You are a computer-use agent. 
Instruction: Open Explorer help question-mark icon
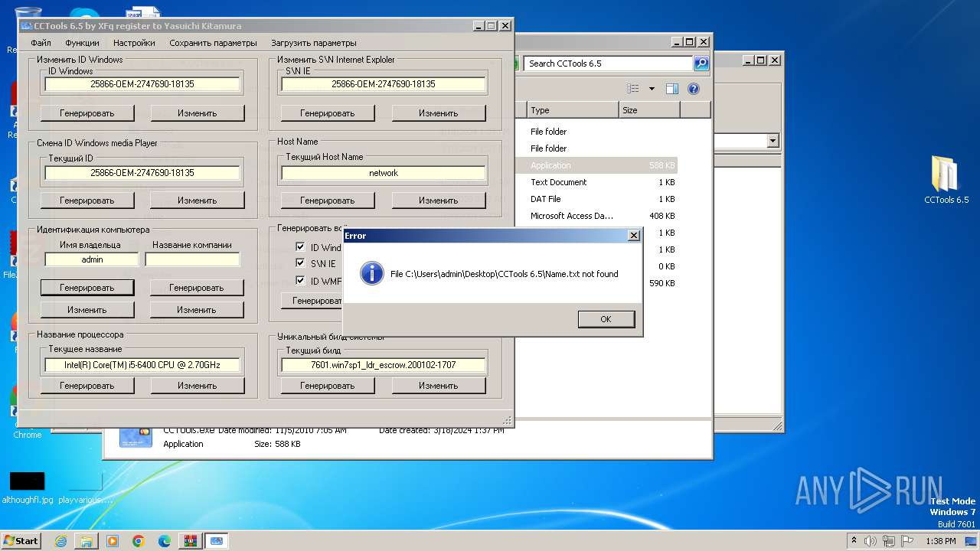pos(694,89)
